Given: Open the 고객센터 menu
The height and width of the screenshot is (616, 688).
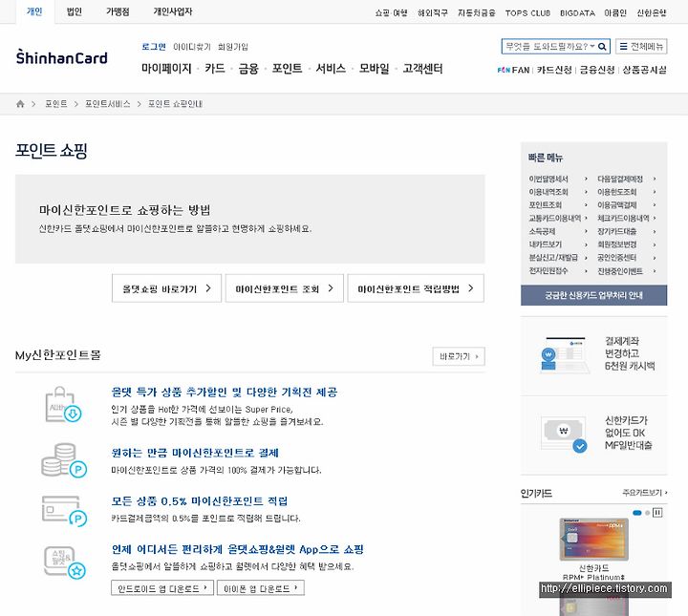Looking at the screenshot, I should pyautogui.click(x=422, y=69).
